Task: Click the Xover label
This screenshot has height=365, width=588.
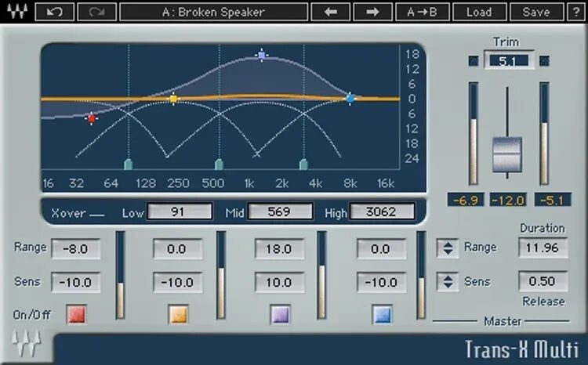Action: [68, 213]
